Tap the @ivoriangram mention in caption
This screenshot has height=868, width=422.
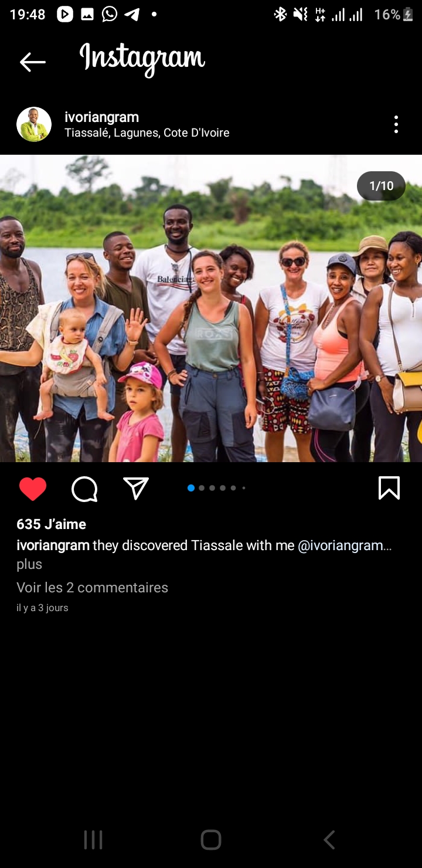click(x=345, y=545)
